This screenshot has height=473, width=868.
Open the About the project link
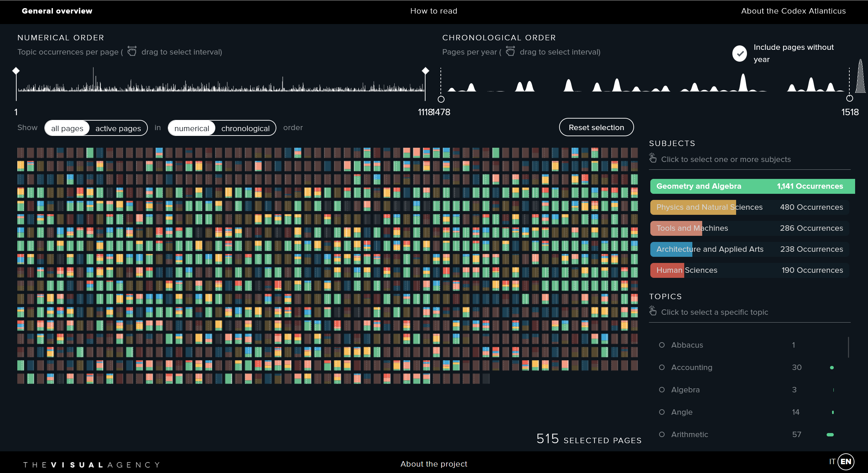tap(433, 464)
